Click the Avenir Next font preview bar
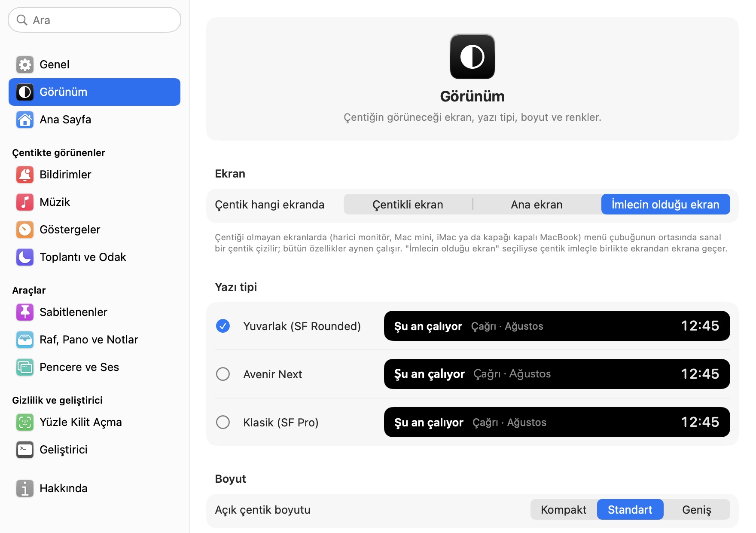 tap(557, 374)
